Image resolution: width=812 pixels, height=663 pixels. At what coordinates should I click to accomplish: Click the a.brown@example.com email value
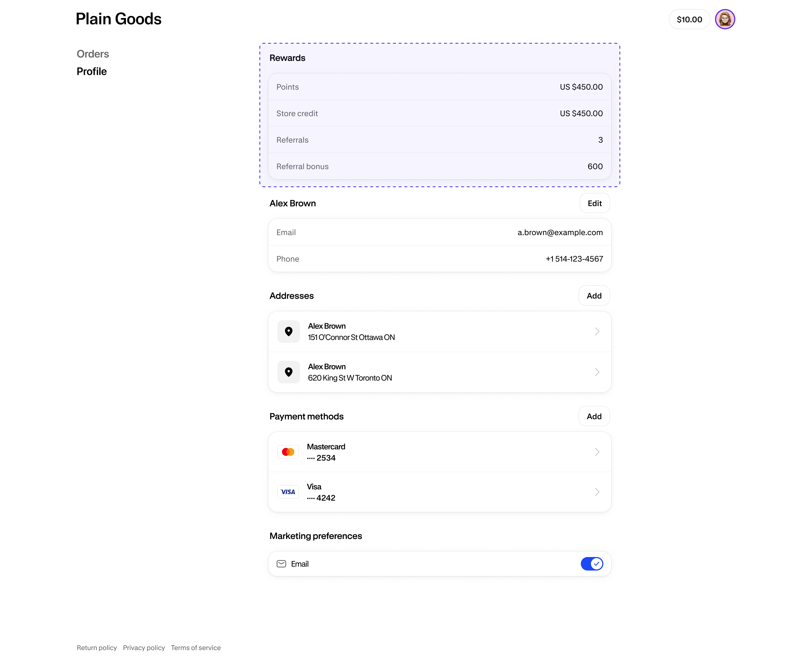pyautogui.click(x=560, y=232)
